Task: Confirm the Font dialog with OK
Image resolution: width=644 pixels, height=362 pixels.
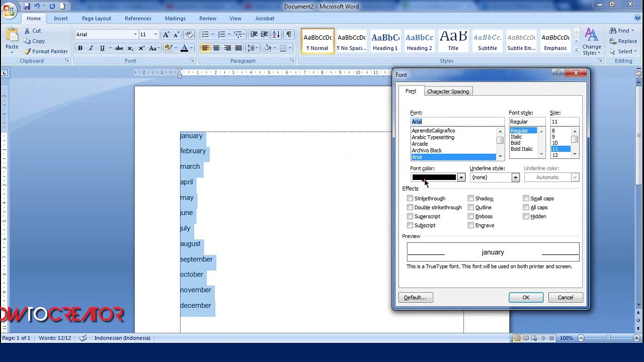Action: tap(526, 298)
